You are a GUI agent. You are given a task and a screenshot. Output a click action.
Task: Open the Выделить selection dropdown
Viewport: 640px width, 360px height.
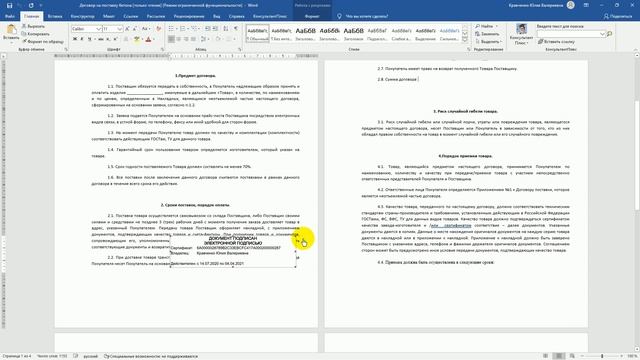[x=489, y=42]
